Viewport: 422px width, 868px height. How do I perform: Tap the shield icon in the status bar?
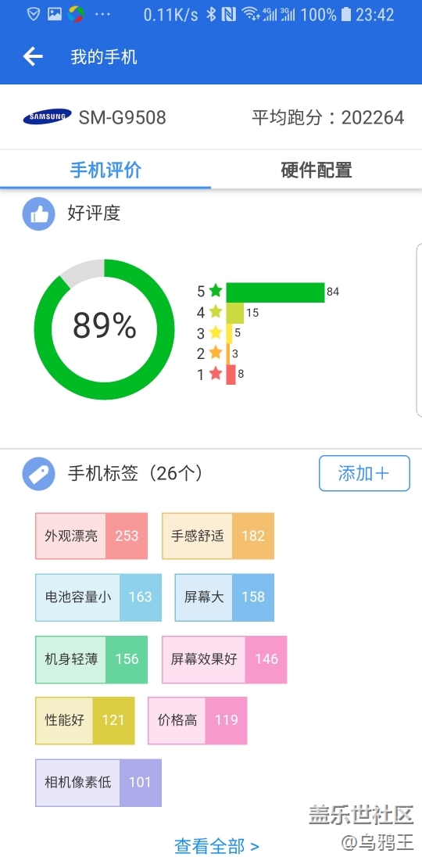[x=34, y=14]
